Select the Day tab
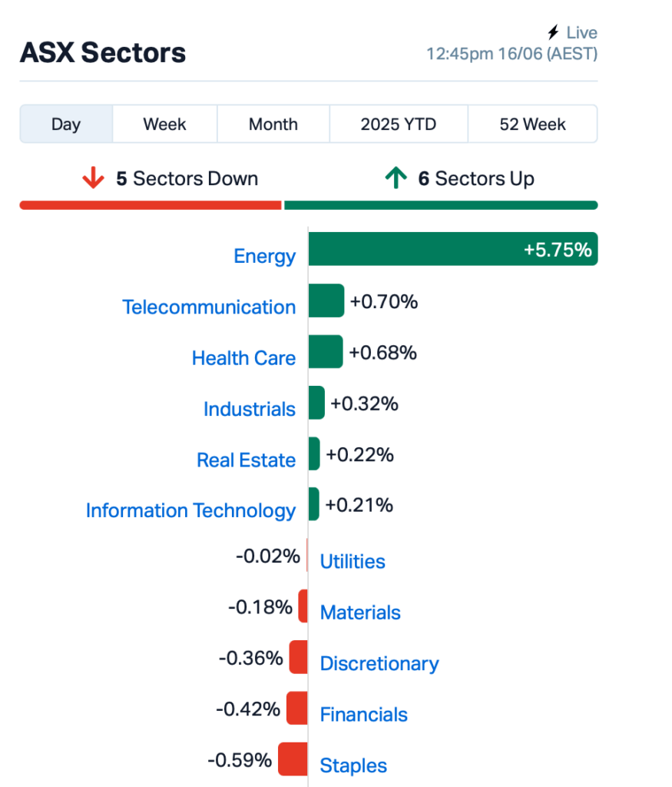 66,124
